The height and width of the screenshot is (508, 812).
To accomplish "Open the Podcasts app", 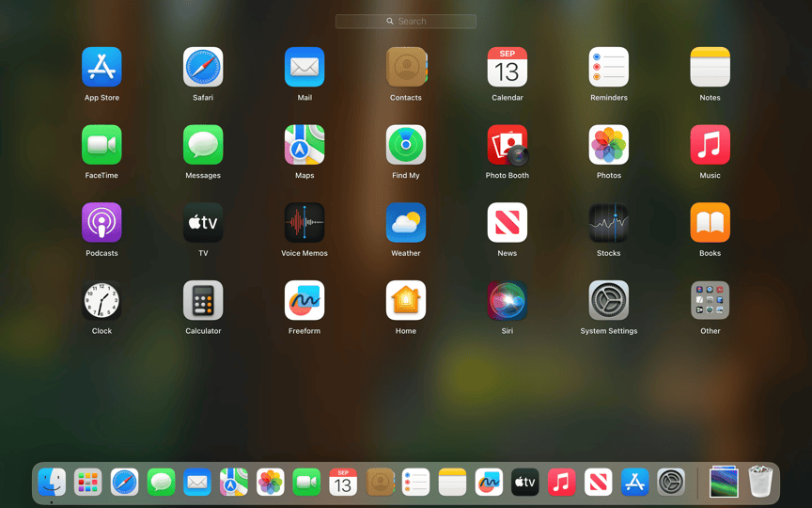I will [101, 222].
